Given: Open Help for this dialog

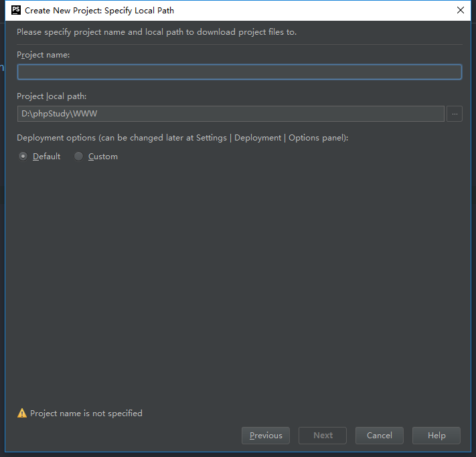Looking at the screenshot, I should (x=437, y=436).
